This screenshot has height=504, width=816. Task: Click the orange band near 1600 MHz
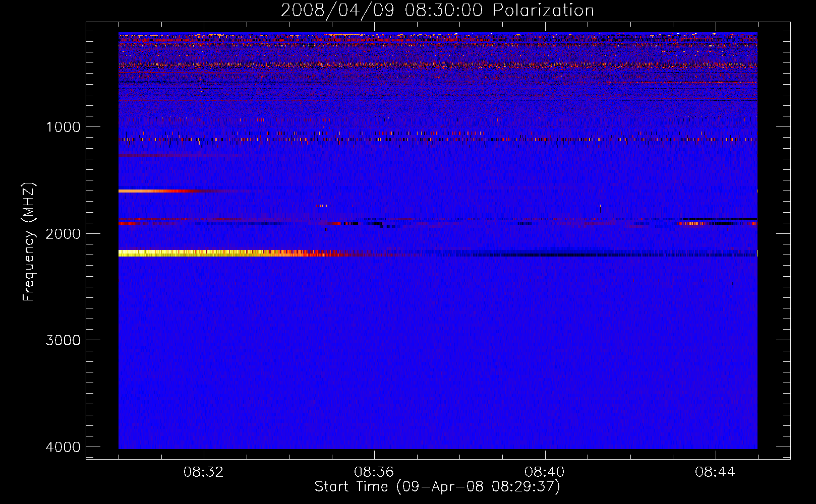click(x=161, y=191)
